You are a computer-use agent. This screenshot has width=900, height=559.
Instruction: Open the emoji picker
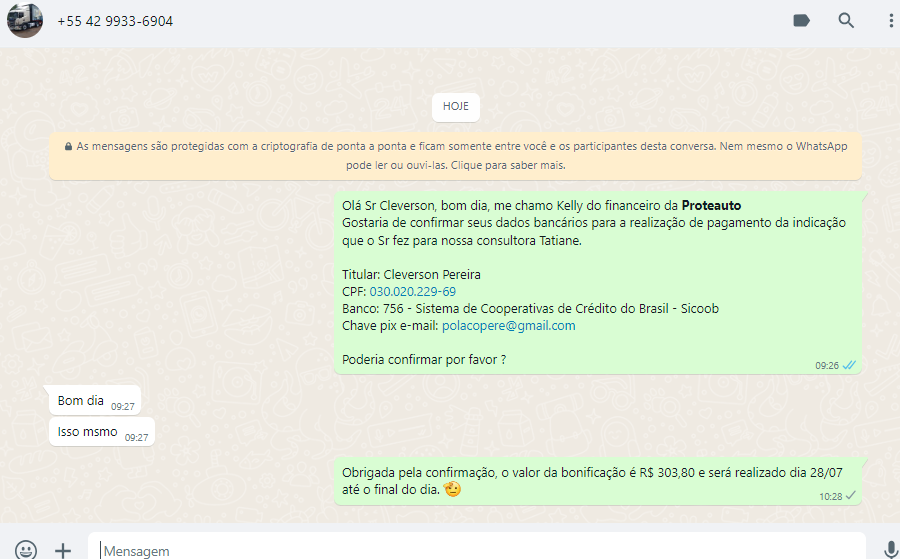[x=26, y=549]
